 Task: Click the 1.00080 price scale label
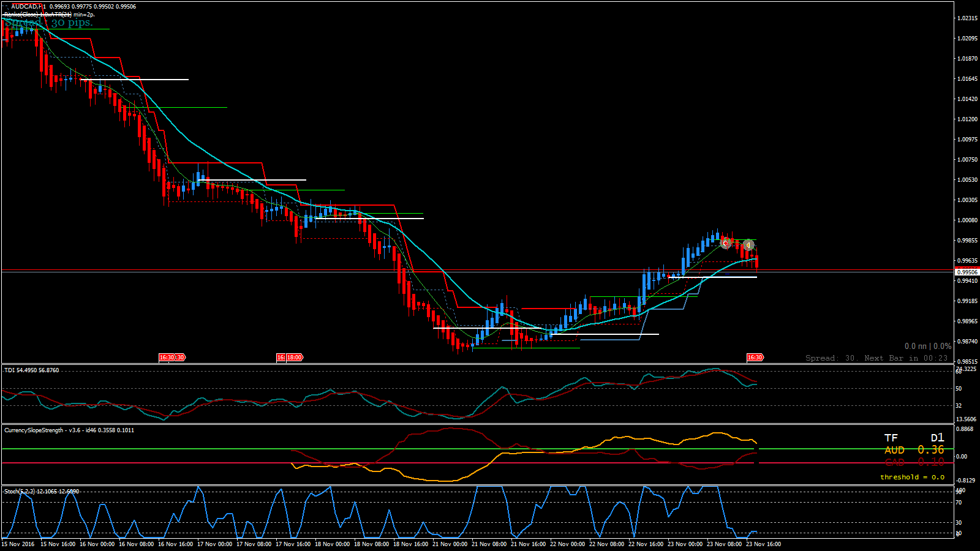click(967, 220)
